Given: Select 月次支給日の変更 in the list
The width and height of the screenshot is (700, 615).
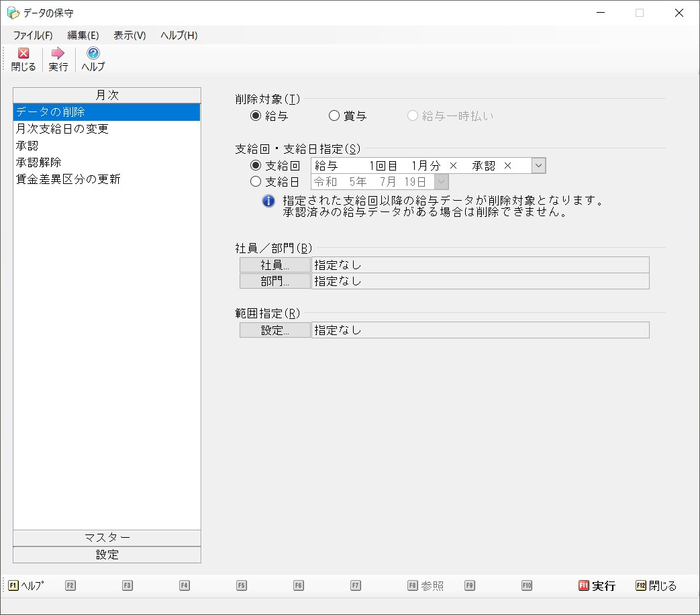Looking at the screenshot, I should pyautogui.click(x=62, y=129).
